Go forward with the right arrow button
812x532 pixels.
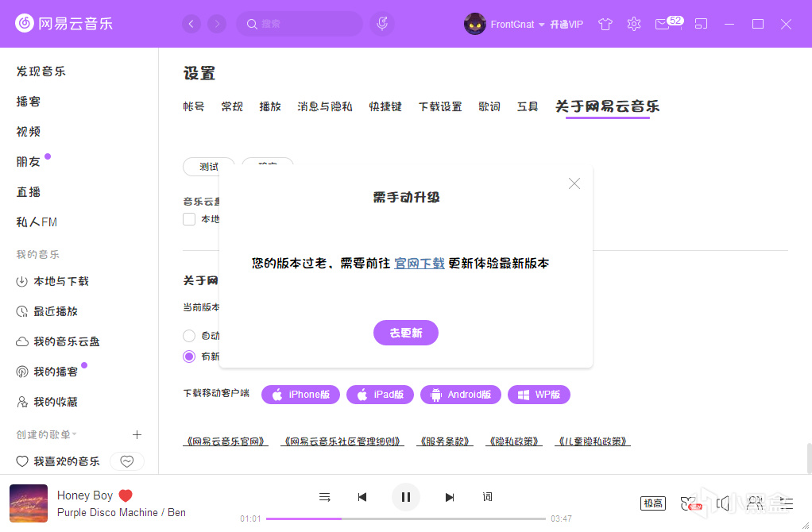click(x=217, y=24)
